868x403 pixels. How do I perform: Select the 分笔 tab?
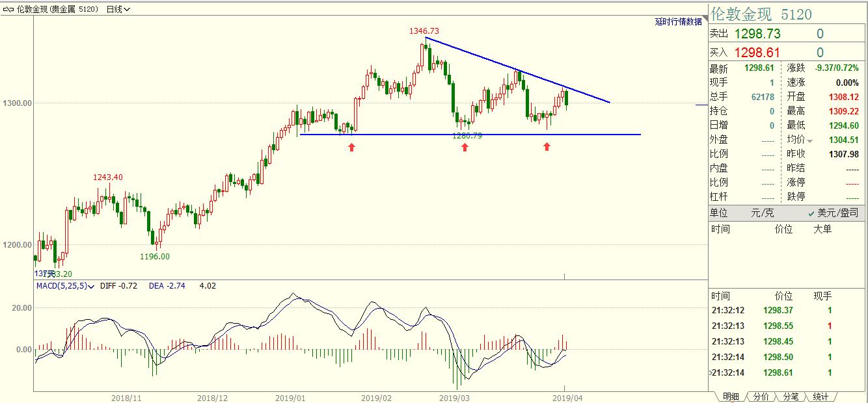click(791, 396)
